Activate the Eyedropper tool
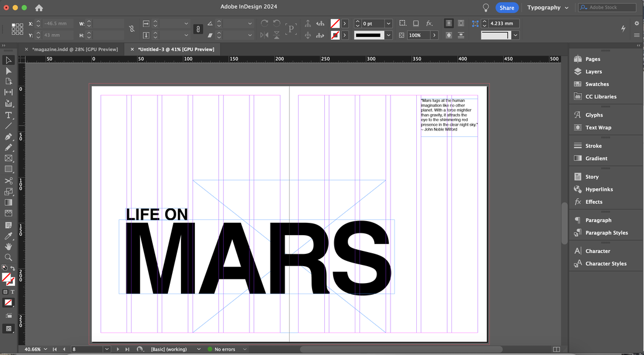The image size is (644, 355). [x=8, y=236]
